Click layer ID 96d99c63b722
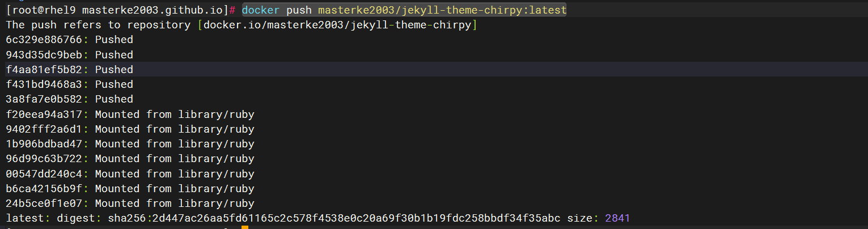 (44, 159)
